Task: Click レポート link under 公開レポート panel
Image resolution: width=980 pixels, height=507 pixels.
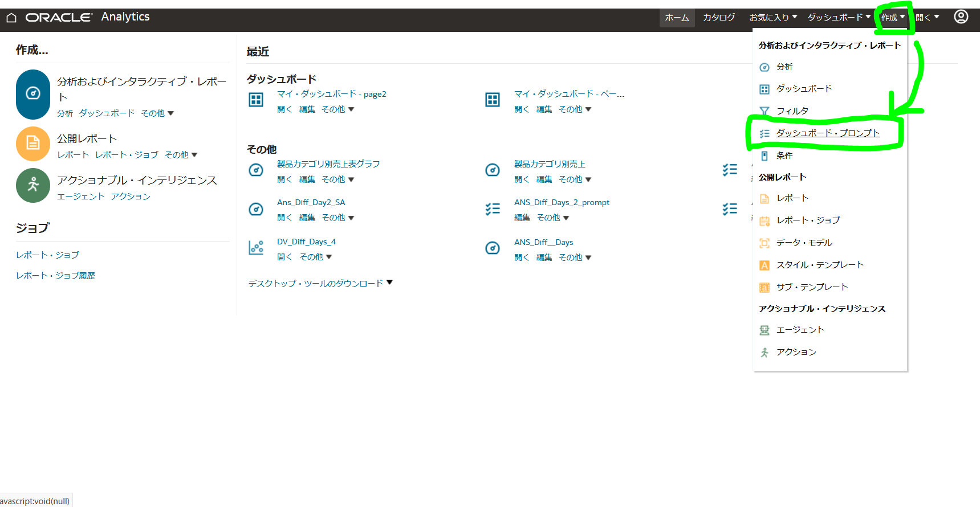Action: pyautogui.click(x=73, y=155)
